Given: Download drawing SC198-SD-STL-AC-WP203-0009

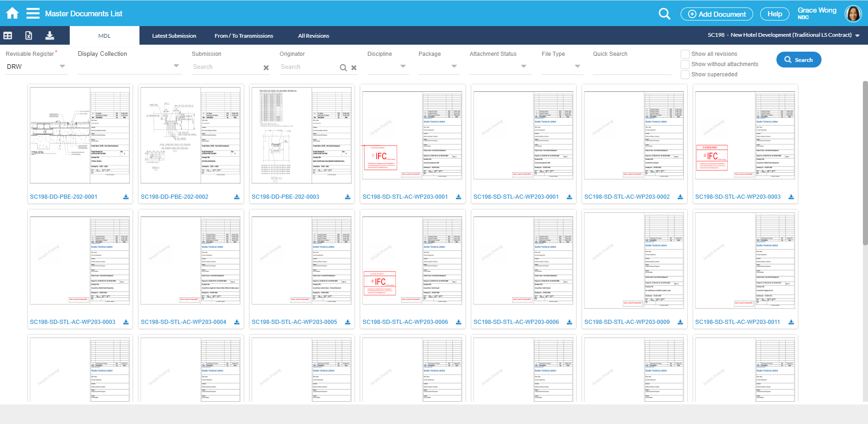Looking at the screenshot, I should point(680,322).
